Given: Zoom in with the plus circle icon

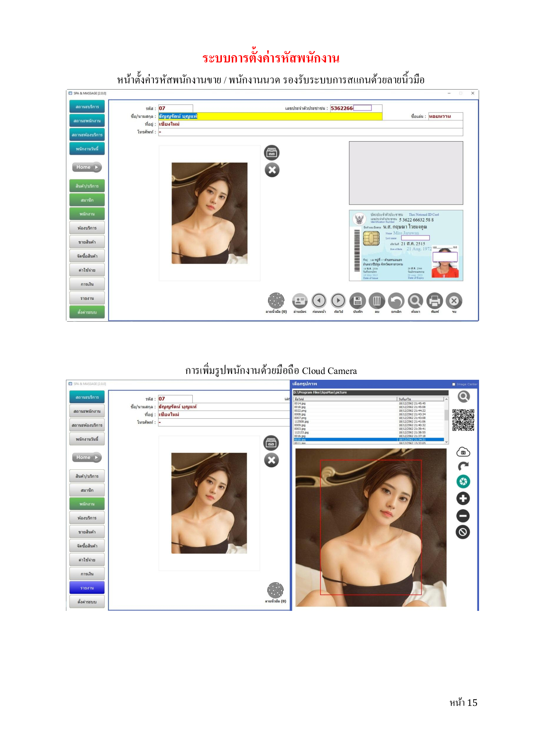Looking at the screenshot, I should click(x=463, y=498).
